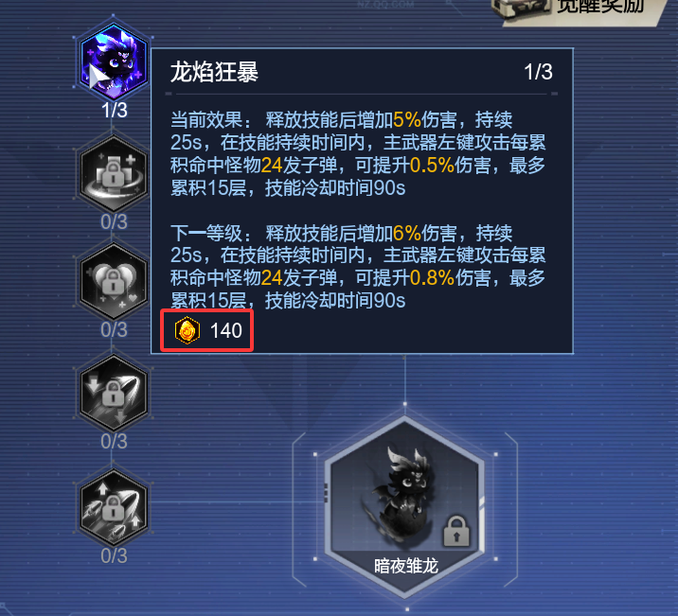Select locked skill with upward arrows

(x=114, y=508)
